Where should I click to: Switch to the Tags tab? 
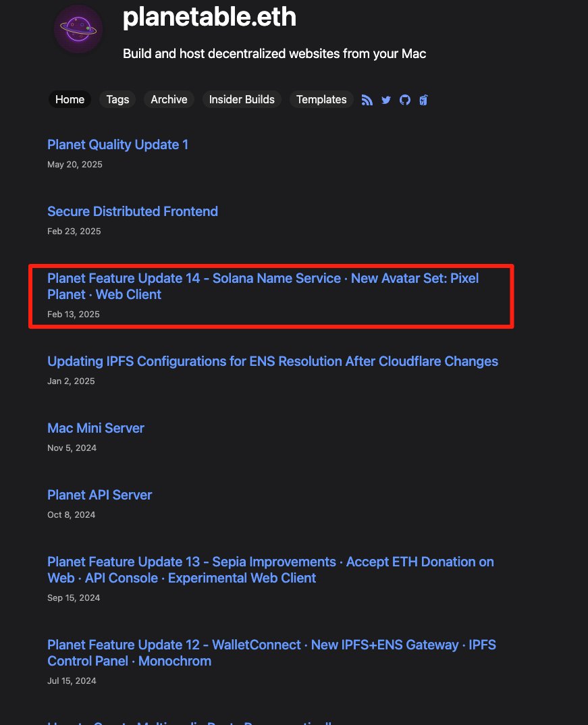117,99
